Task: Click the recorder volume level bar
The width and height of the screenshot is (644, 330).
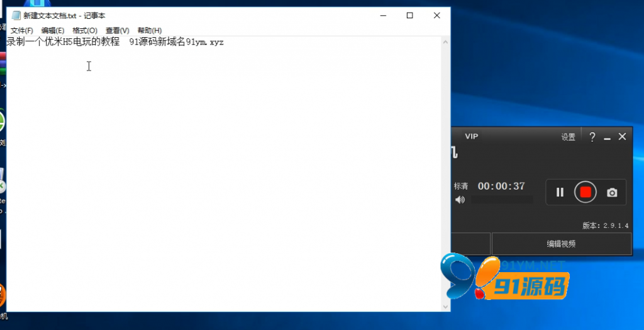Action: (502, 200)
